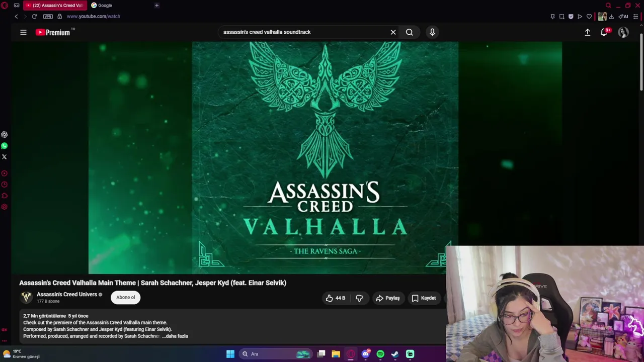View site security lock info
The image size is (644, 362).
pos(59,17)
